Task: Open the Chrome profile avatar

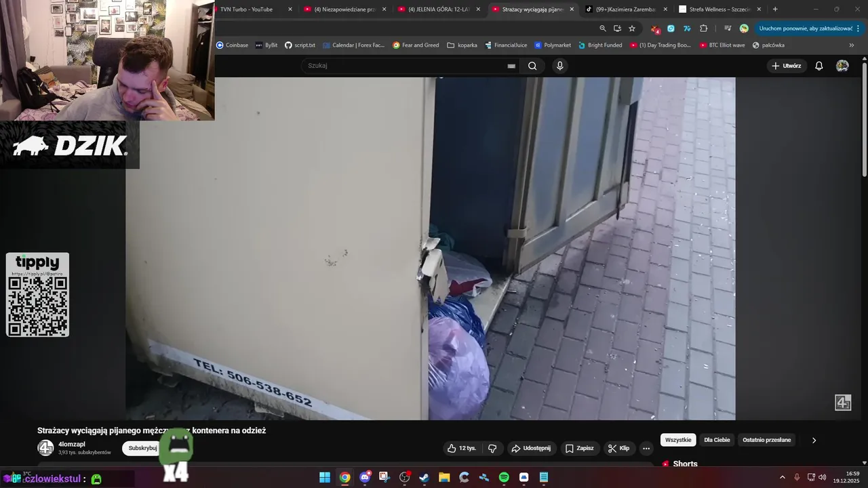Action: point(744,28)
